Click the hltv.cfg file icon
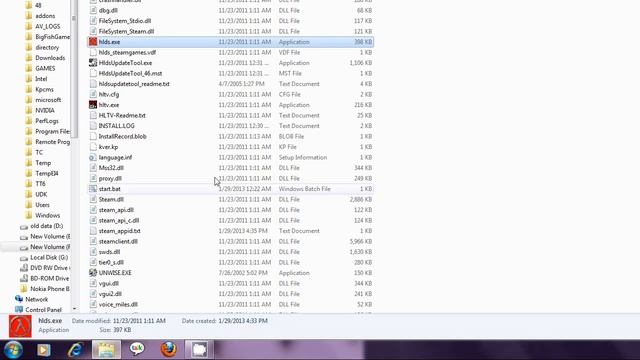Image resolution: width=640 pixels, height=360 pixels. (93, 94)
